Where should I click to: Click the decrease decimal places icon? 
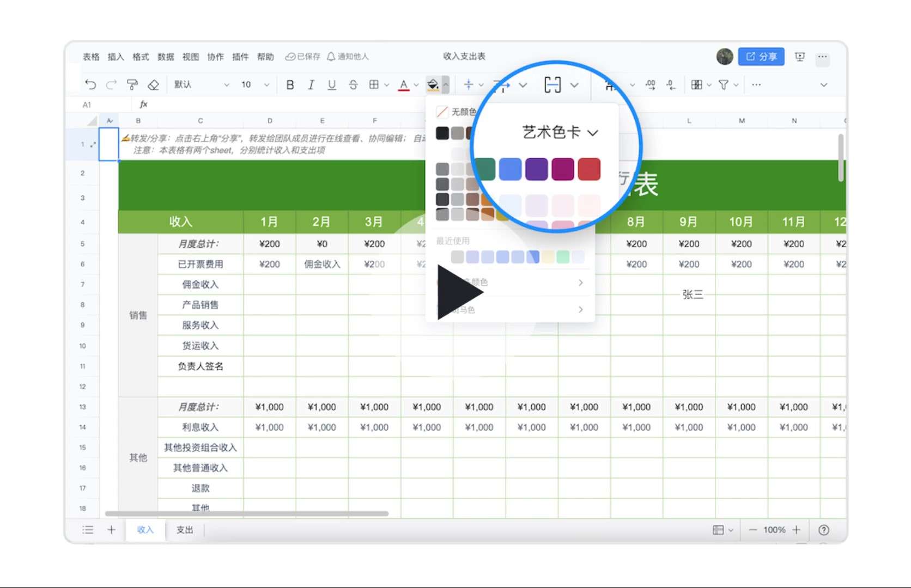pos(671,84)
